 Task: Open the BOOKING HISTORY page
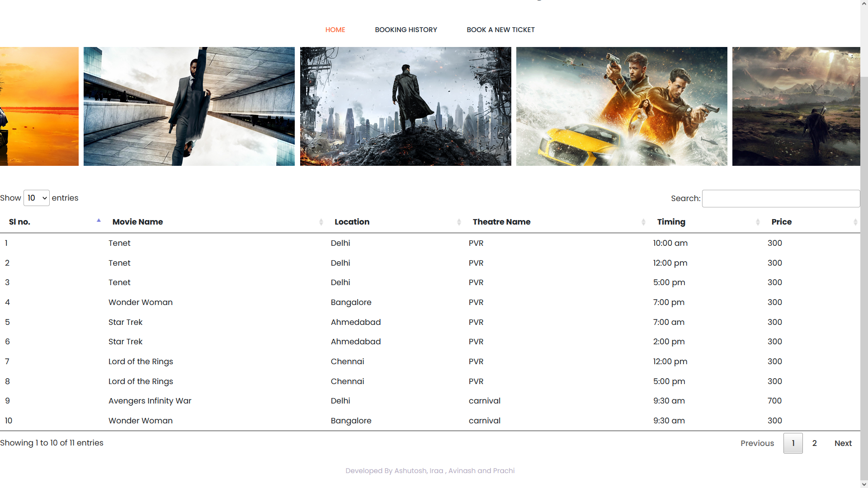click(x=406, y=30)
